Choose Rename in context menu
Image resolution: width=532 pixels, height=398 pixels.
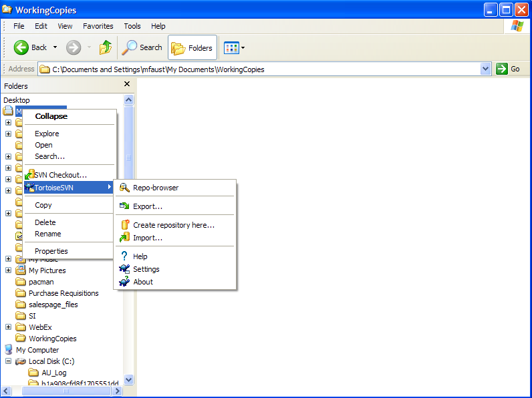[x=69, y=234]
